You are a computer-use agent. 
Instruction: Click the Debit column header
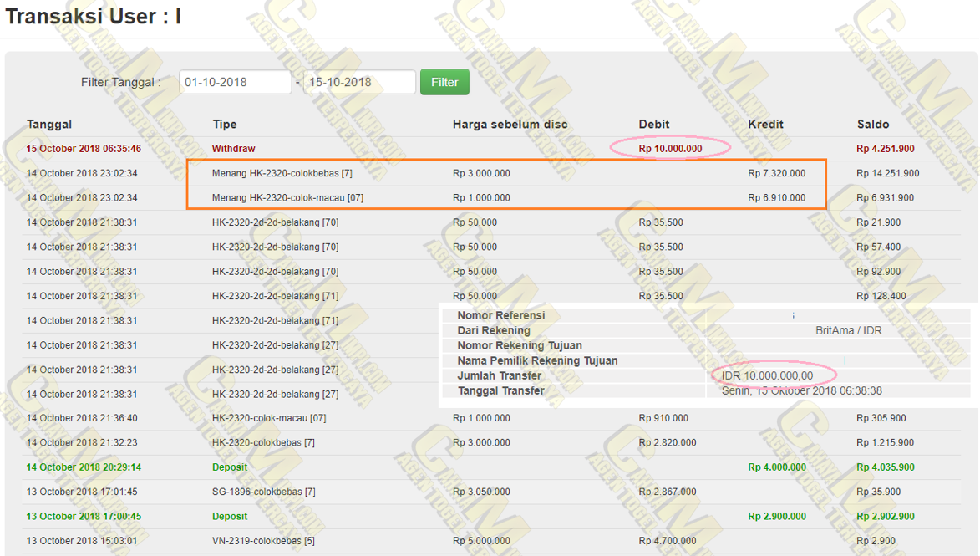click(x=654, y=124)
